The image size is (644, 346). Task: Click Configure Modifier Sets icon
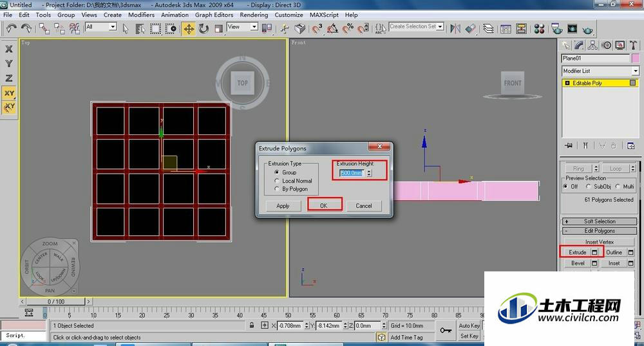[x=631, y=145]
